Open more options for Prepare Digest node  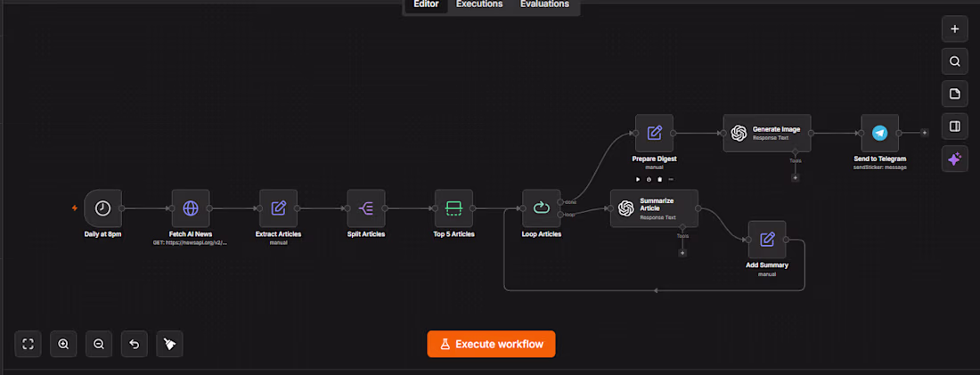coord(671,179)
